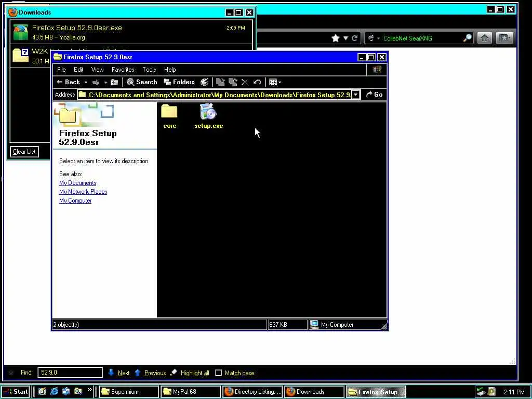
Task: Open the Back history dropdown arrow
Action: pyautogui.click(x=86, y=83)
